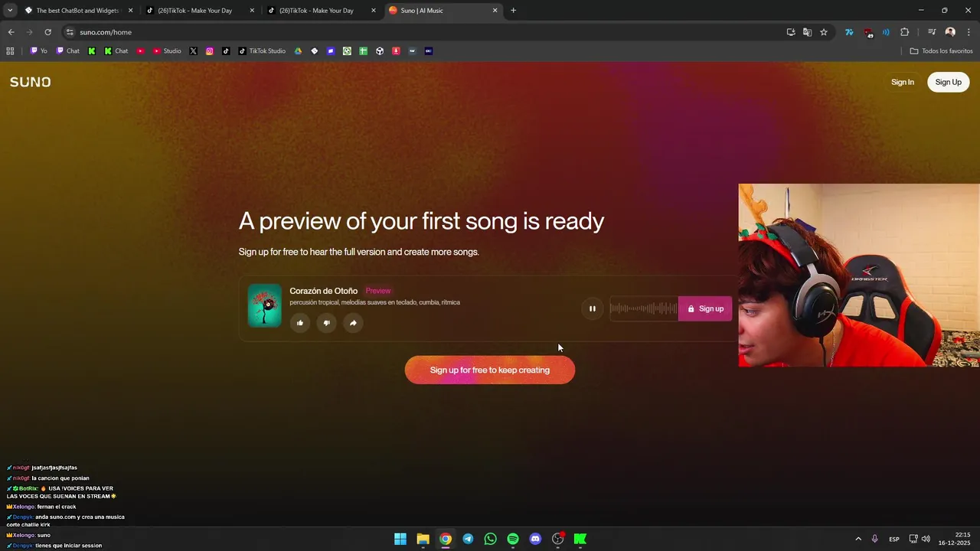Bookmark this page with star icon
Screen dimensions: 980x551
coord(824,32)
